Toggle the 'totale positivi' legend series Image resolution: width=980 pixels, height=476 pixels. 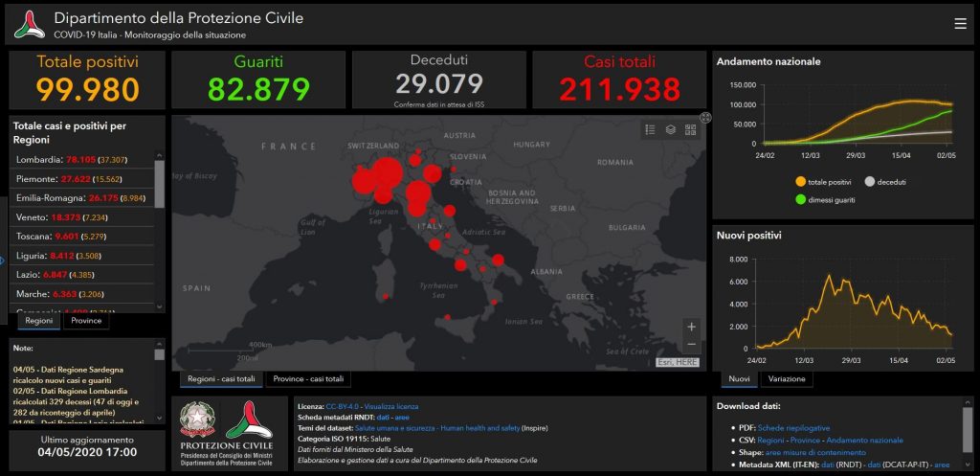(x=828, y=182)
